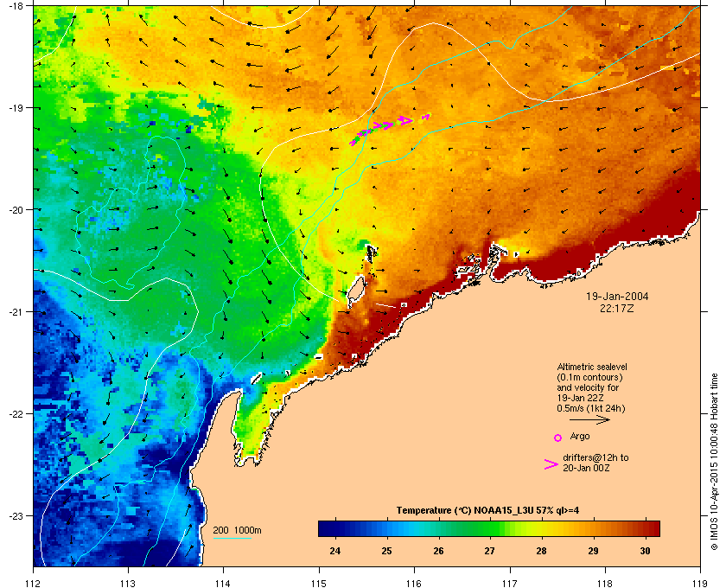Image resolution: width=726 pixels, height=588 pixels.
Task: Click the black velocity scale arrow in the legend
Action: [589, 419]
